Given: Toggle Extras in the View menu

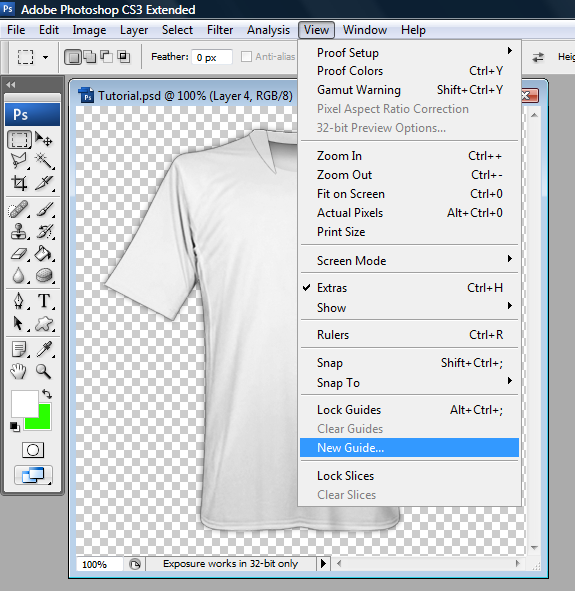Looking at the screenshot, I should pos(409,288).
